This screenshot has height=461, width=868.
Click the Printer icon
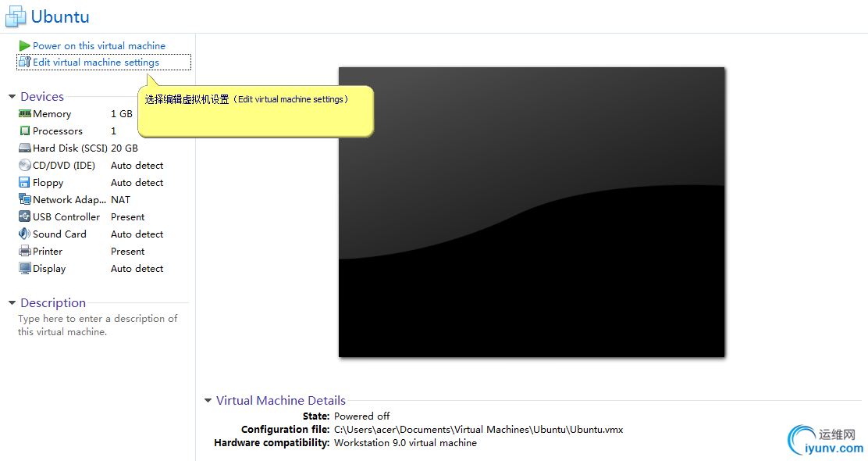pos(25,251)
